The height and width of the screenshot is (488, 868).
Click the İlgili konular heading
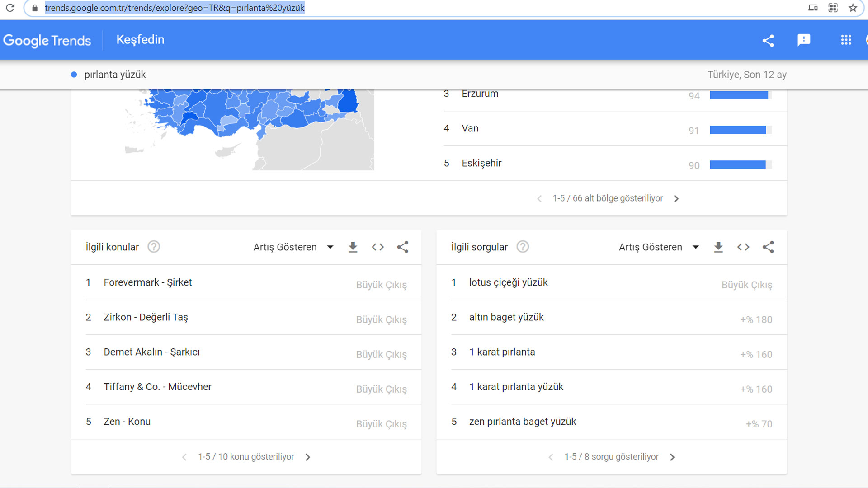(112, 247)
